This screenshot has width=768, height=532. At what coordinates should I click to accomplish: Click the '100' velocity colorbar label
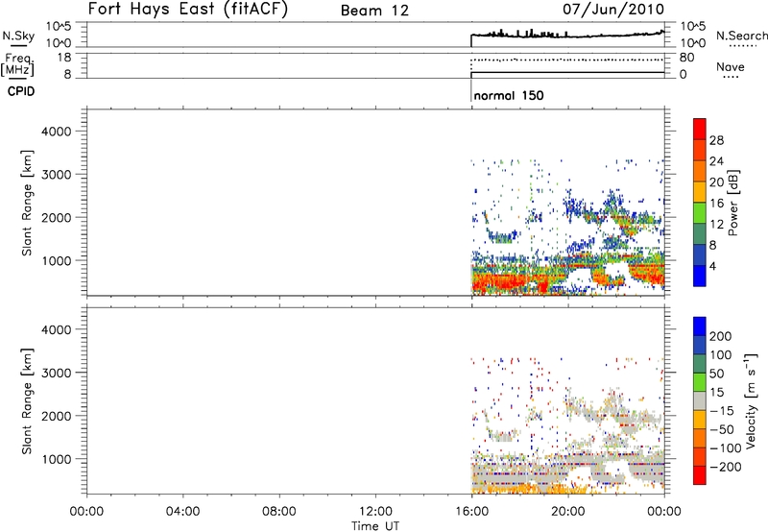721,355
